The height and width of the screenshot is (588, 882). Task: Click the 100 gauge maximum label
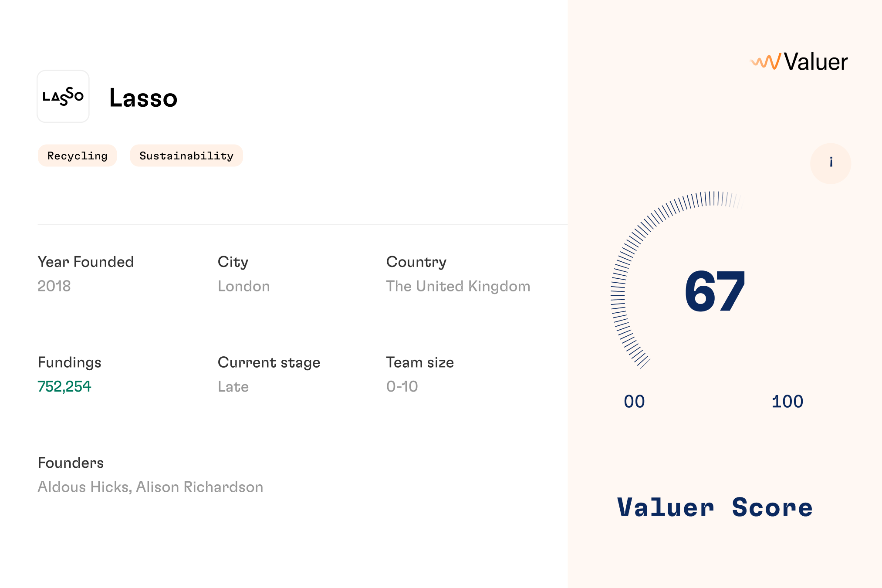click(787, 402)
